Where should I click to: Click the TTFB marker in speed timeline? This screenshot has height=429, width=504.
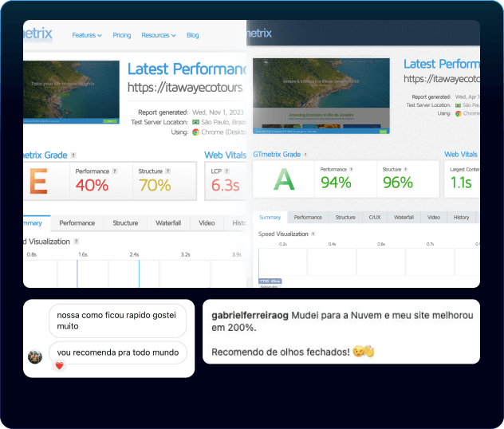tap(270, 281)
